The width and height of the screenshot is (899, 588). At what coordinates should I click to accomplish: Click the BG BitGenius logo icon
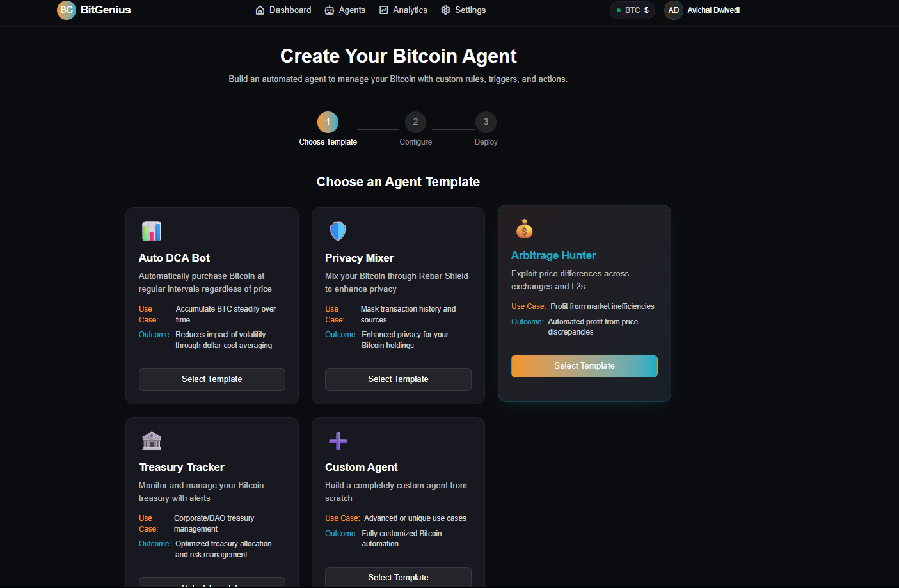tap(67, 10)
